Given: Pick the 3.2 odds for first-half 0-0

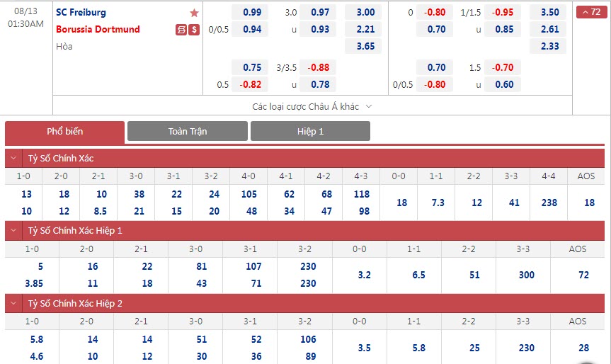Looking at the screenshot, I should (x=364, y=275).
